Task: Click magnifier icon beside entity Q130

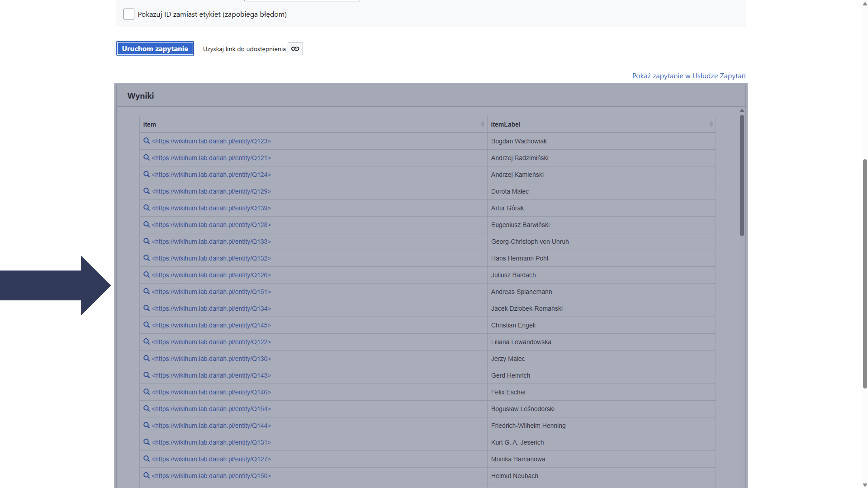Action: click(x=146, y=358)
